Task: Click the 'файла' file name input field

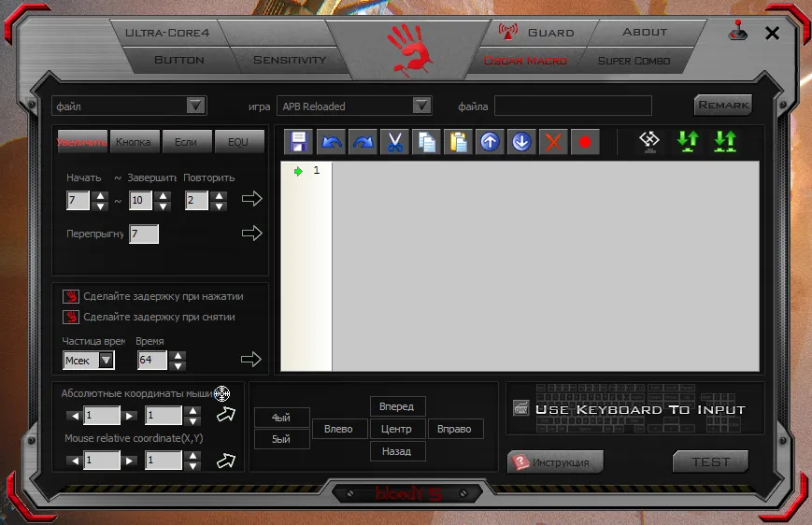Action: [573, 106]
